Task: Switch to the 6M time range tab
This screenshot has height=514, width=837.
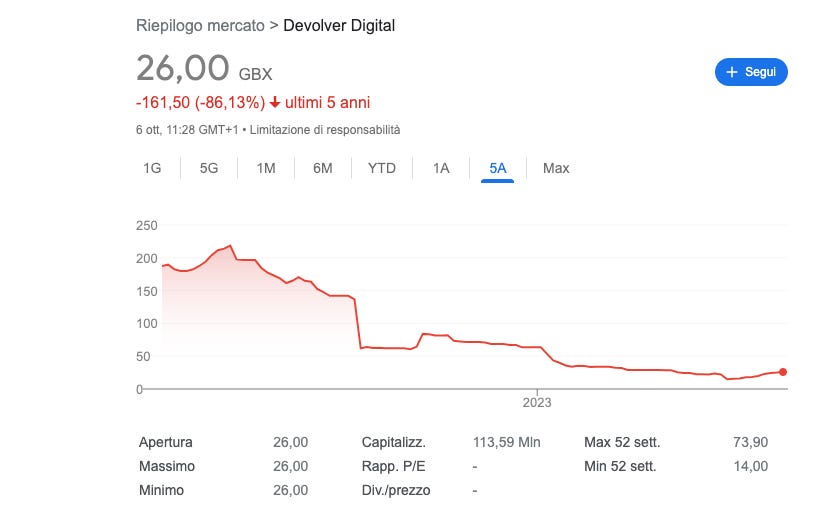Action: (x=322, y=168)
